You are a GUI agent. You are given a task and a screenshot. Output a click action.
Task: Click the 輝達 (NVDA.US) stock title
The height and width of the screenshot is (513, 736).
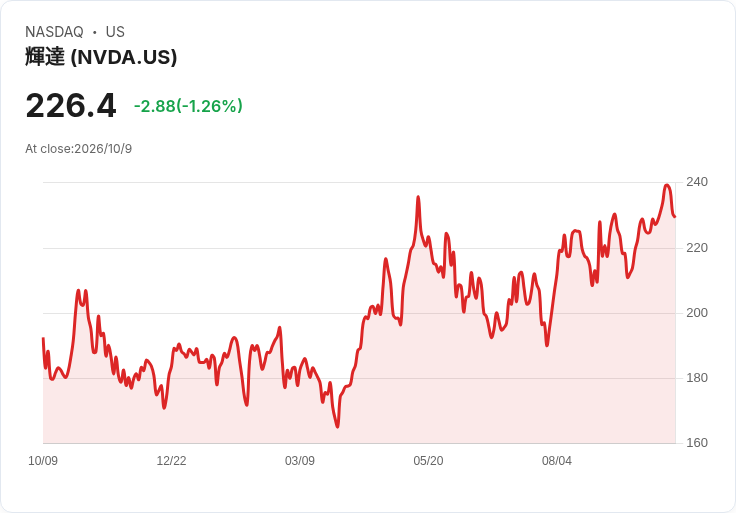(101, 57)
